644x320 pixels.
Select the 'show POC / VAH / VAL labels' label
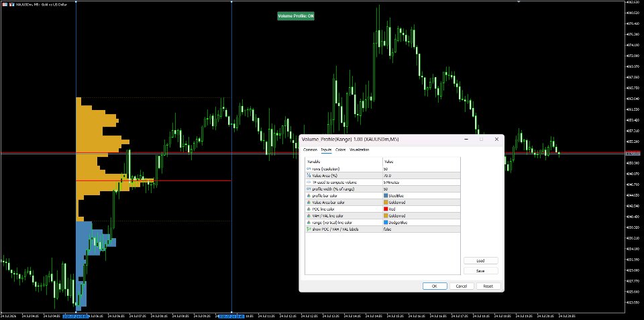pyautogui.click(x=335, y=229)
